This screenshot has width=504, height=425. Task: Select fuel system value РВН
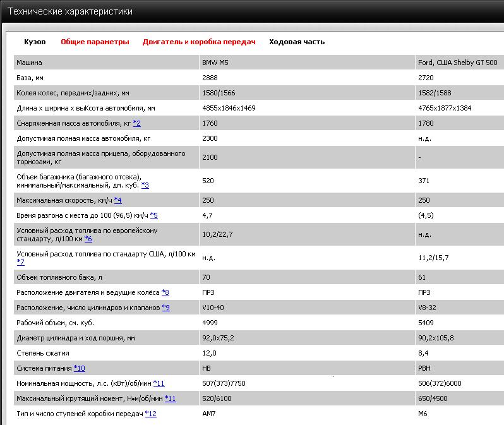424,368
